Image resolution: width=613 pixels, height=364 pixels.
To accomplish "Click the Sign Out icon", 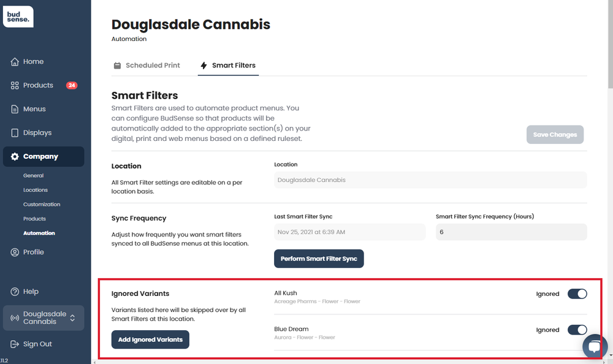I will coord(15,344).
